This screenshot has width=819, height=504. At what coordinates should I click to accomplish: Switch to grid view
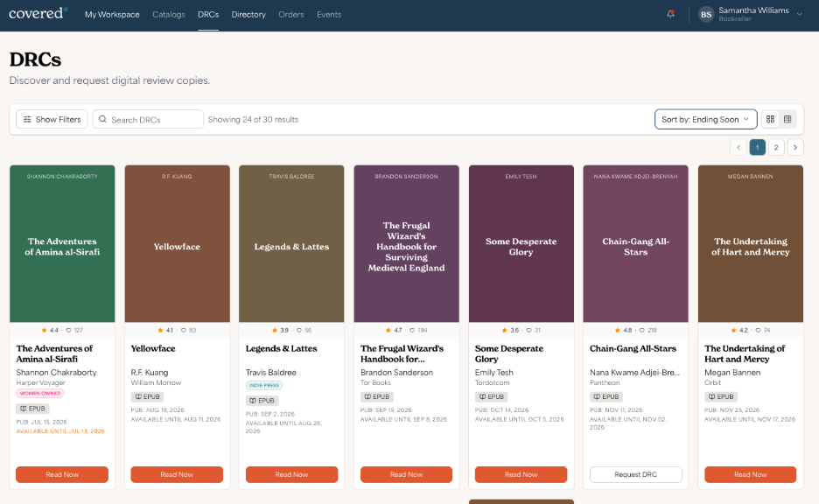tap(770, 119)
